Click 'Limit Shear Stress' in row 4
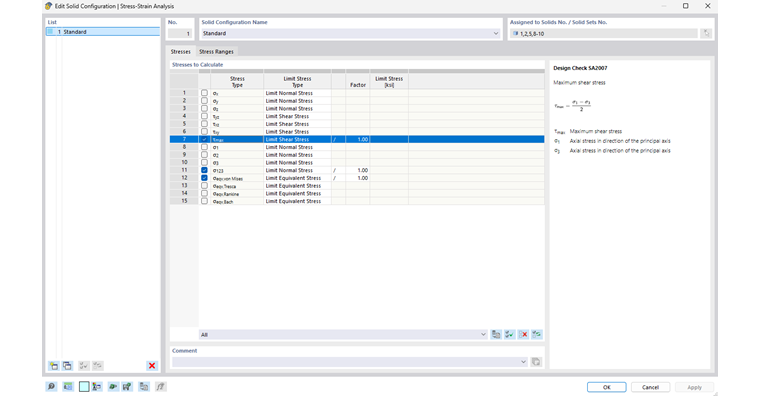 tap(287, 116)
